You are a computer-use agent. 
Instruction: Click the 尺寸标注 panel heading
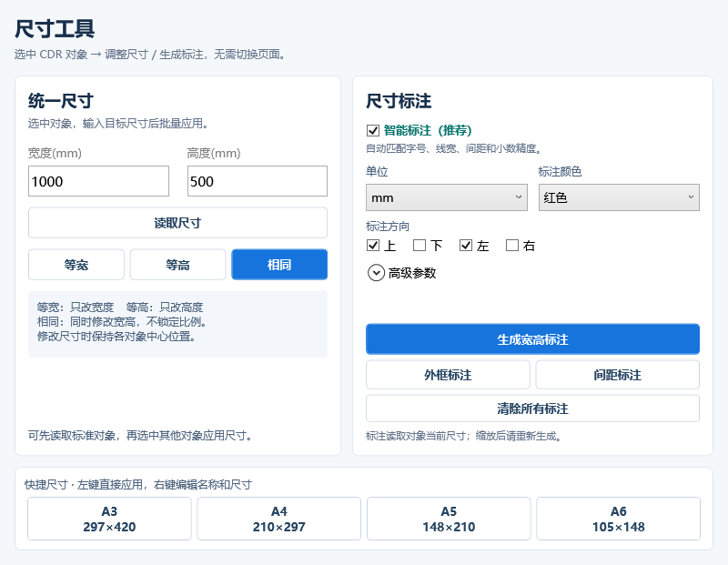(x=399, y=101)
